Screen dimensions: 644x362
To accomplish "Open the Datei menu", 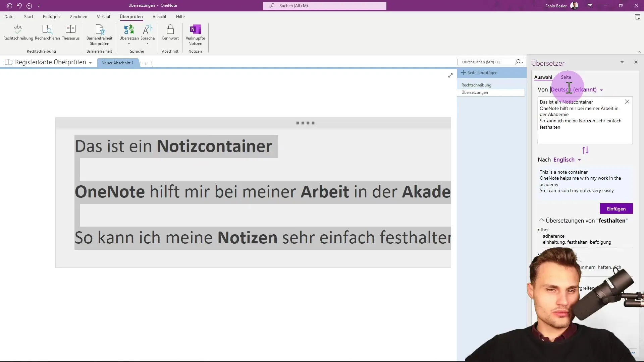I will 9,16.
